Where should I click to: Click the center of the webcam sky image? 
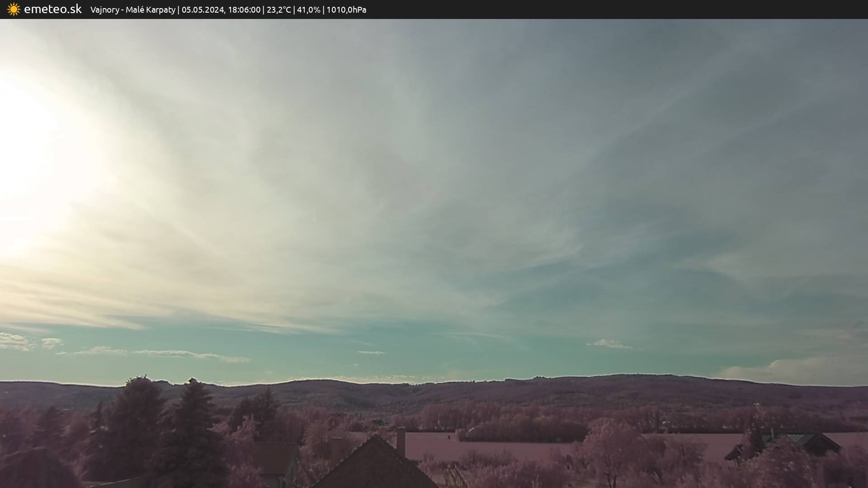coord(434,199)
